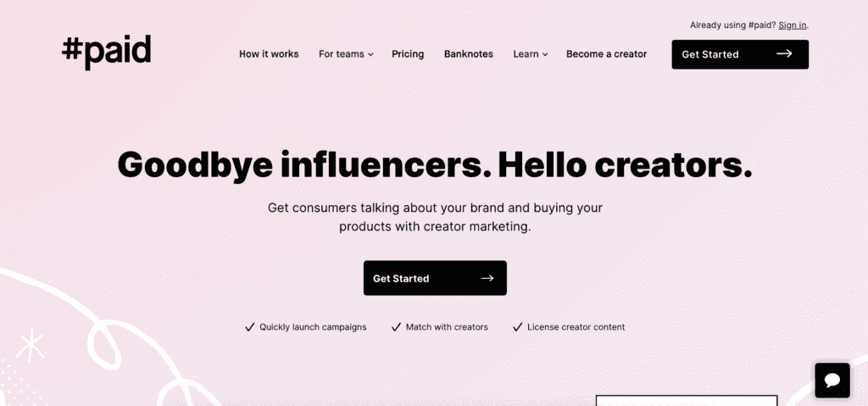
Task: Click the white box at page bottom
Action: (x=687, y=400)
